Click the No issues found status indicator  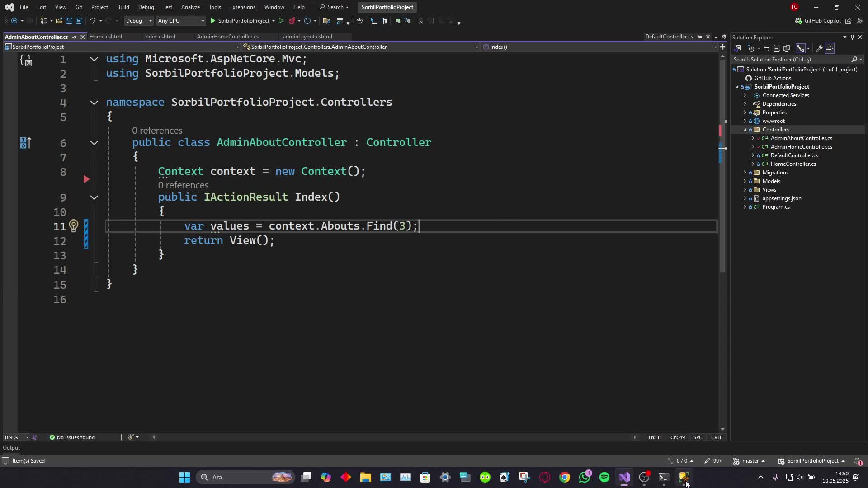(72, 437)
